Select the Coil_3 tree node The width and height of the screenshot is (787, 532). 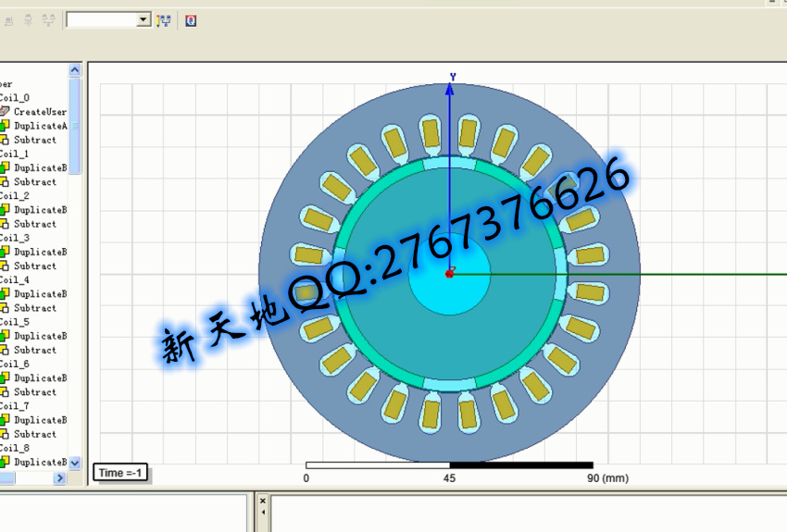pyautogui.click(x=15, y=238)
